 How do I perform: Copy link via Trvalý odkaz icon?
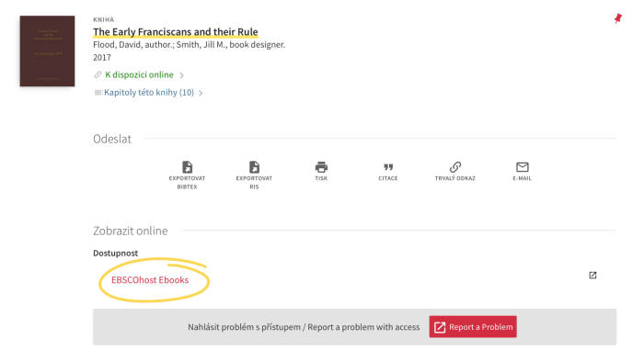point(455,167)
